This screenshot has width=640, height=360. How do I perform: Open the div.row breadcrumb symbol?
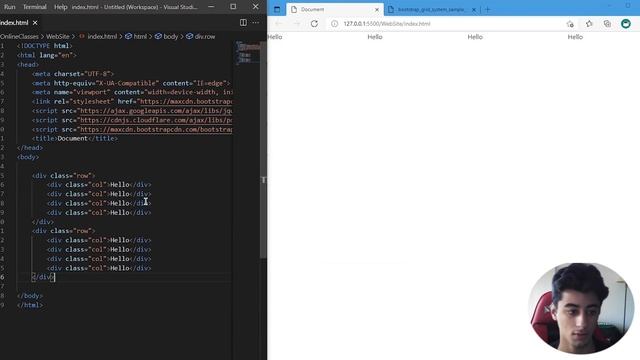pos(201,36)
